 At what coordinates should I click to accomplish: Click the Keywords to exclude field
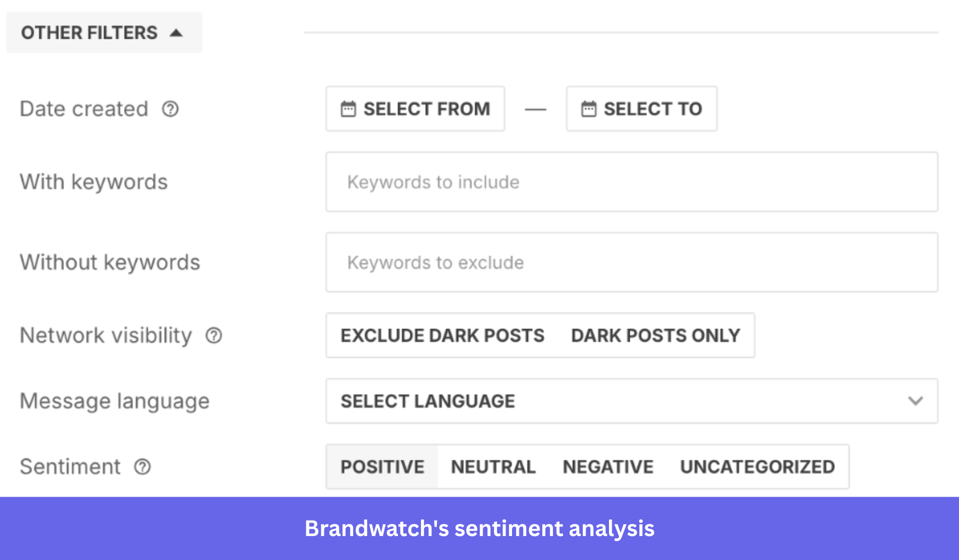[x=631, y=262]
